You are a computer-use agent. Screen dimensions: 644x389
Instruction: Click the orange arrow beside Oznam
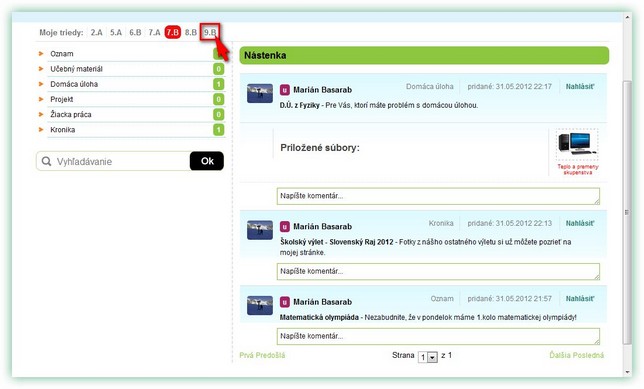tap(41, 53)
